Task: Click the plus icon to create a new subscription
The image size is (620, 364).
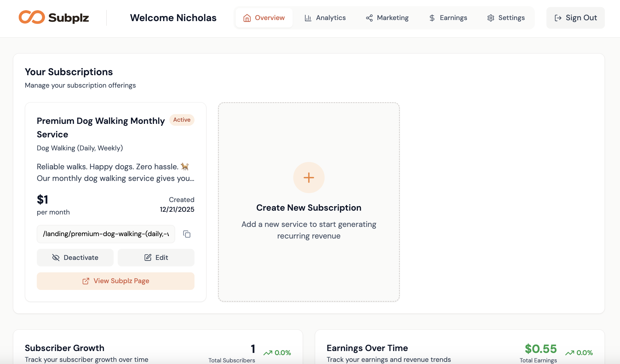Action: 308,177
